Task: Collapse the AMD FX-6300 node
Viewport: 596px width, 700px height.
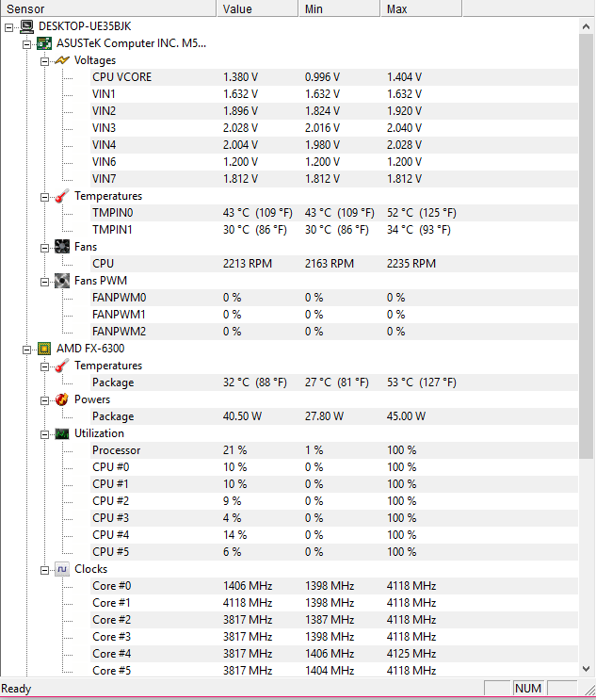Action: [26, 350]
